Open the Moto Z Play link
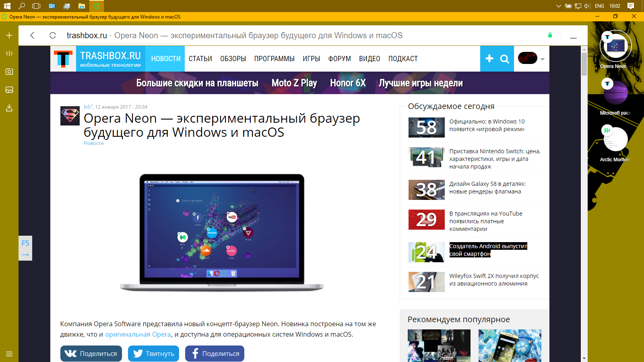 (x=294, y=83)
